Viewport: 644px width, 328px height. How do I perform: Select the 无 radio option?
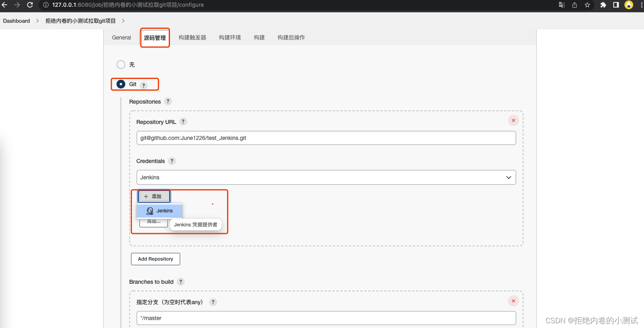pyautogui.click(x=121, y=65)
